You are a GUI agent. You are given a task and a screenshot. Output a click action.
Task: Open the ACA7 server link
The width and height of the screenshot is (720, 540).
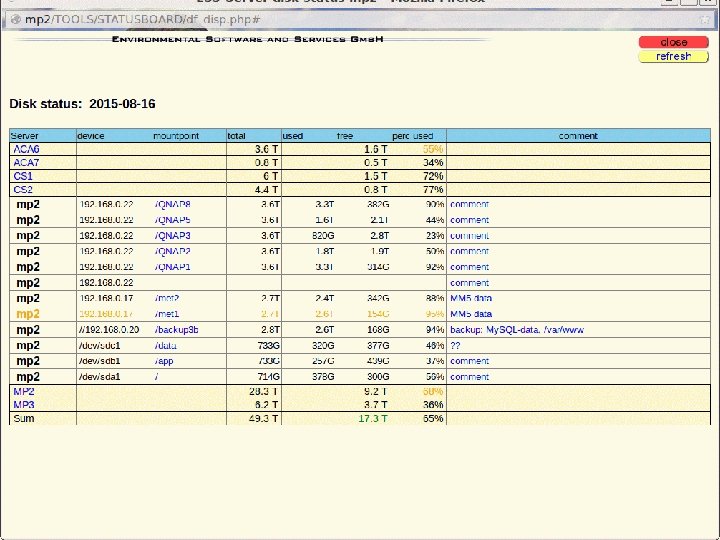click(26, 163)
